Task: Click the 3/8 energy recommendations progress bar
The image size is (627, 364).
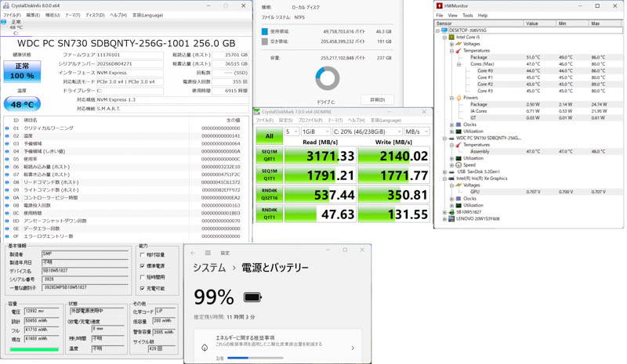Action: (x=256, y=358)
